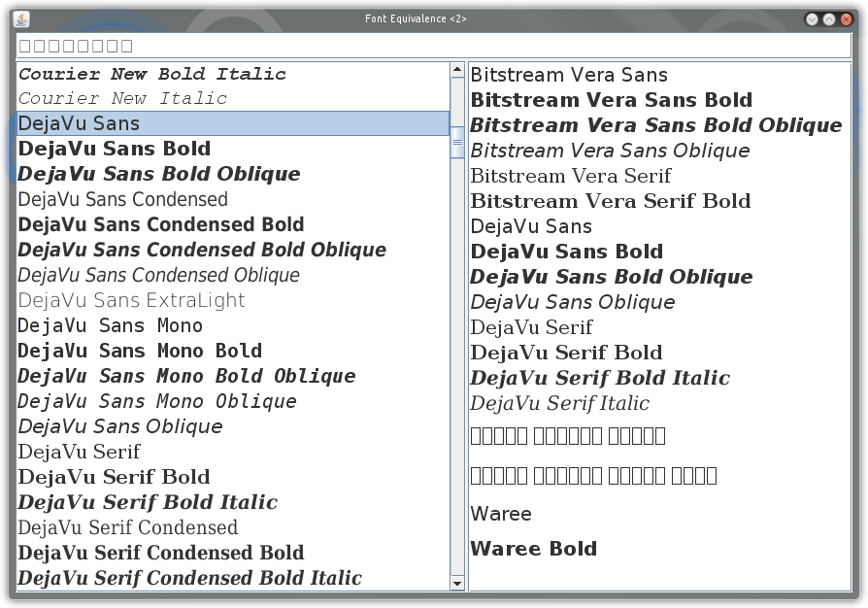Image resolution: width=868 pixels, height=608 pixels.
Task: Click the scroll up arrow of the font list
Action: (457, 70)
